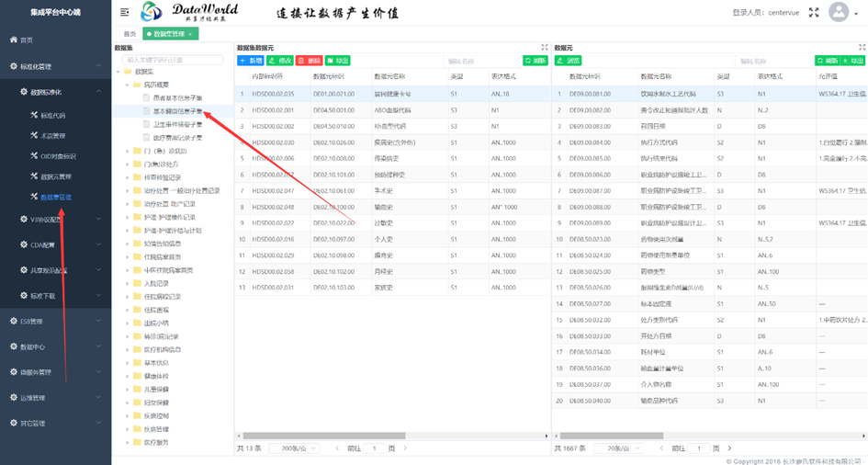Image resolution: width=868 pixels, height=465 pixels.
Task: Go to next page in 数据元 pagination
Action: [x=729, y=448]
